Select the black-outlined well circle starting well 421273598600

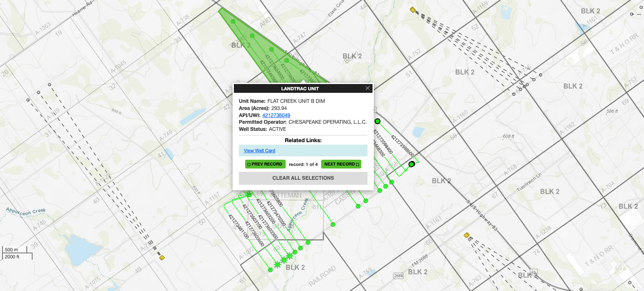pos(378,121)
